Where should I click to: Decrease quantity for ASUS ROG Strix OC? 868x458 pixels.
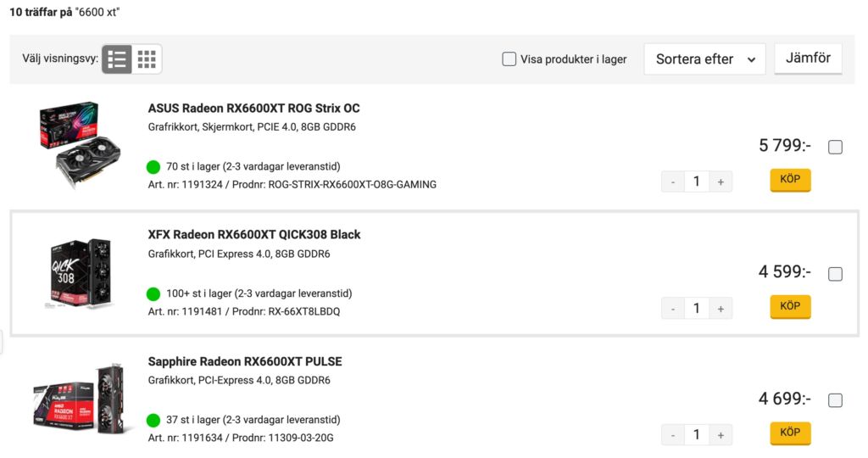click(x=673, y=182)
